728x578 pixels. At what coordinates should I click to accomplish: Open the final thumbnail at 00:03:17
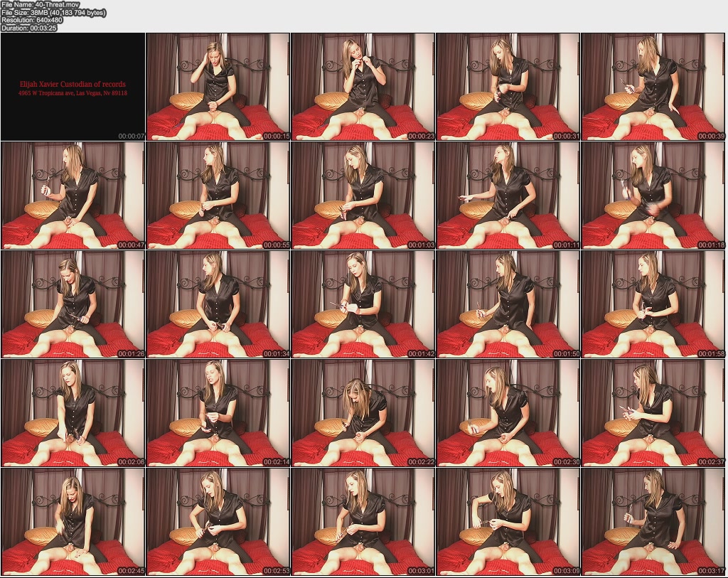[653, 522]
